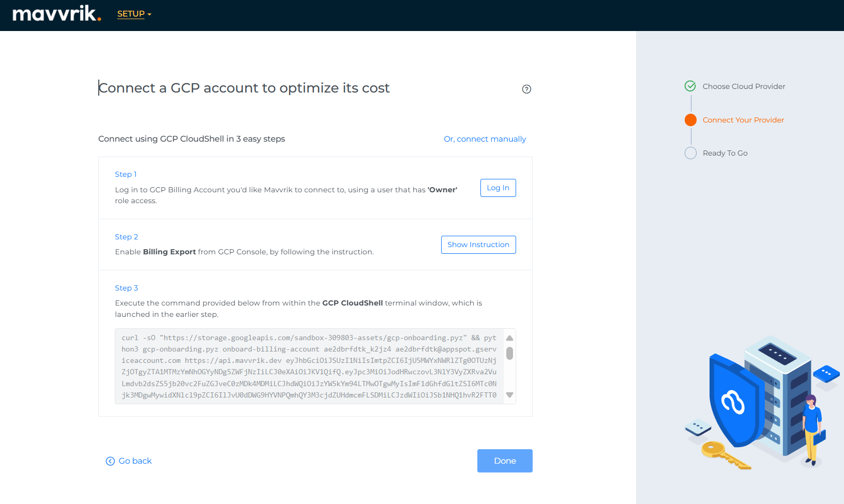Image resolution: width=844 pixels, height=504 pixels.
Task: Click the command box scrollbar thumb
Action: (509, 354)
